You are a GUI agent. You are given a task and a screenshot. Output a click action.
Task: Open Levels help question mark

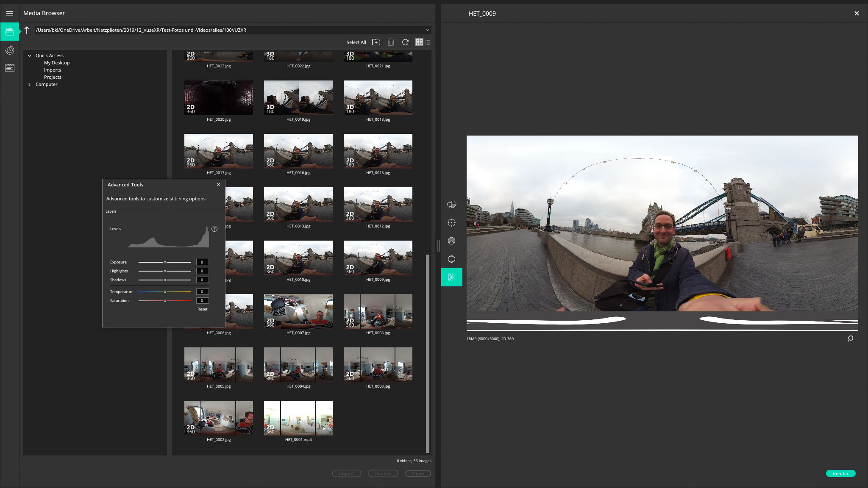[x=214, y=229]
